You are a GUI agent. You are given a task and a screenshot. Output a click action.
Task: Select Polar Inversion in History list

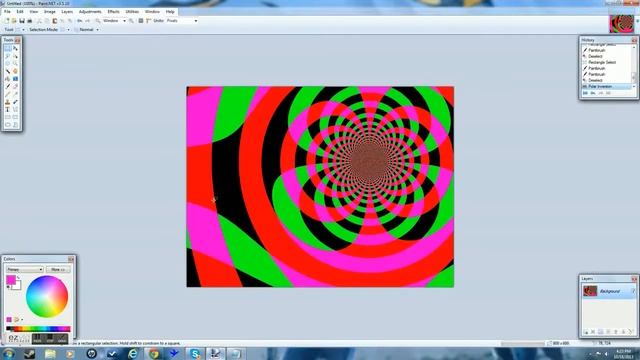pyautogui.click(x=607, y=87)
